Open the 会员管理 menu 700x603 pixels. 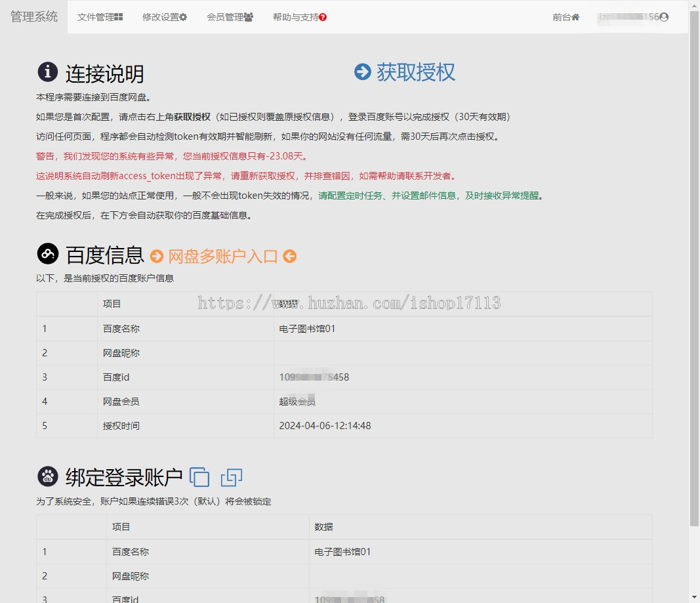[230, 17]
